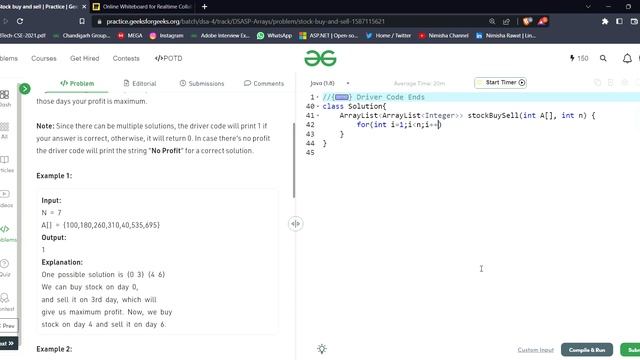Click the "Example 2:" heading text

click(54, 349)
